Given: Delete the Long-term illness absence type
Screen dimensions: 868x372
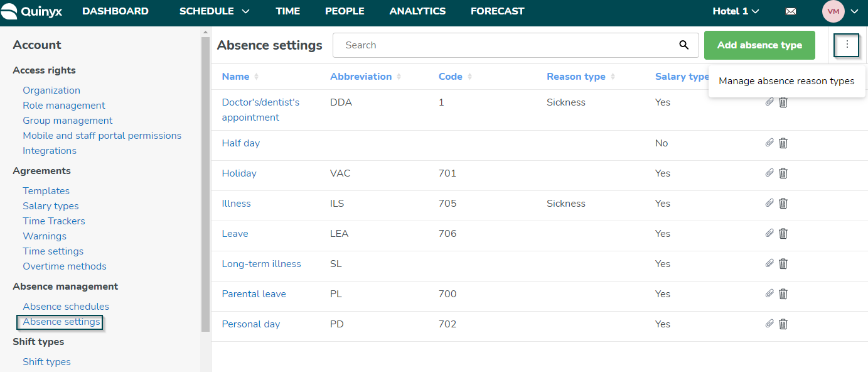Looking at the screenshot, I should (783, 264).
